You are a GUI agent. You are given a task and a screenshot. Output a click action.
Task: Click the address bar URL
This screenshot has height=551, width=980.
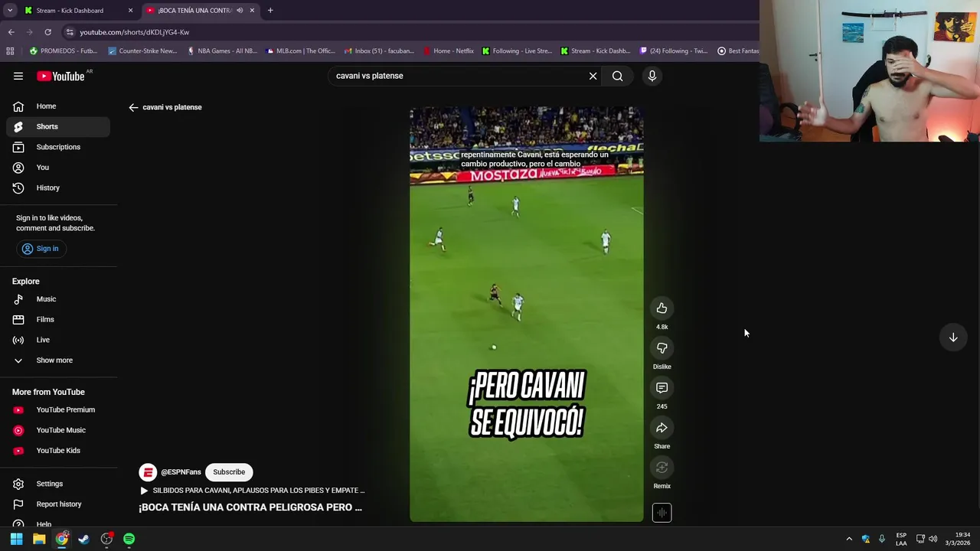tap(135, 32)
